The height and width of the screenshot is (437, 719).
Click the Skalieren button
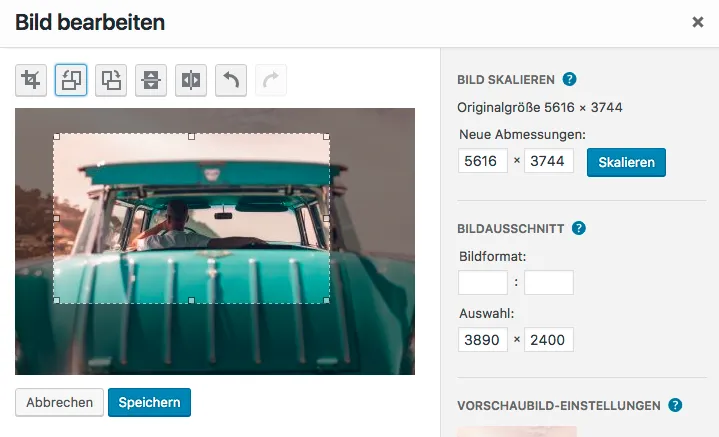click(x=626, y=162)
